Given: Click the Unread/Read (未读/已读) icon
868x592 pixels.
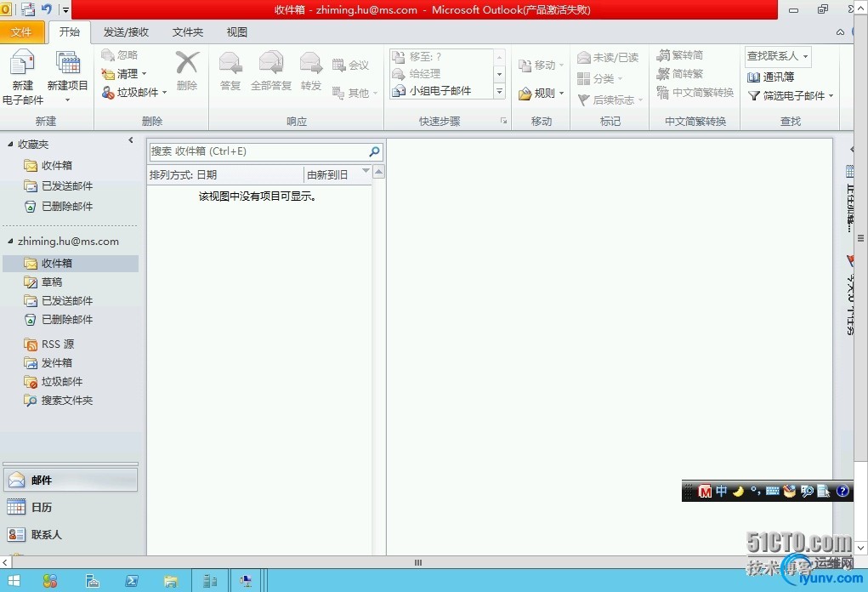Looking at the screenshot, I should coord(583,58).
